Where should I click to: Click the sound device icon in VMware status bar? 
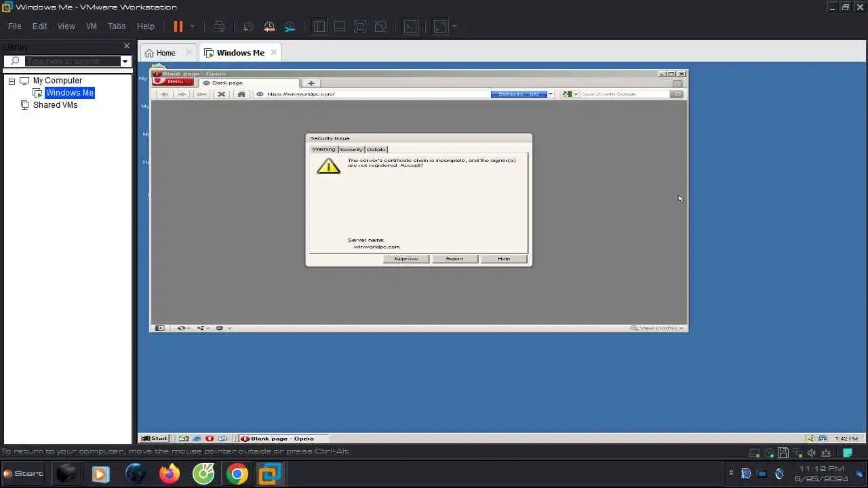click(x=811, y=453)
